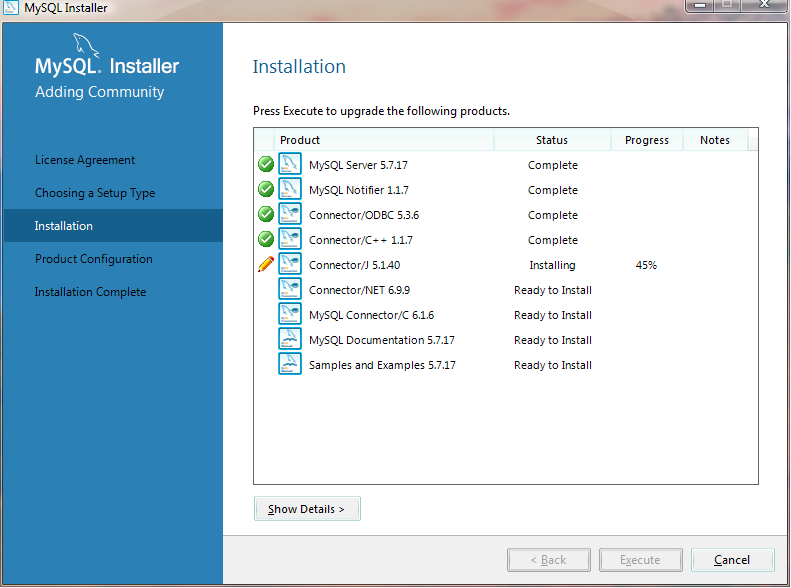This screenshot has height=588, width=791.
Task: Click the Connector/J 5.1.40 product icon
Action: (290, 264)
